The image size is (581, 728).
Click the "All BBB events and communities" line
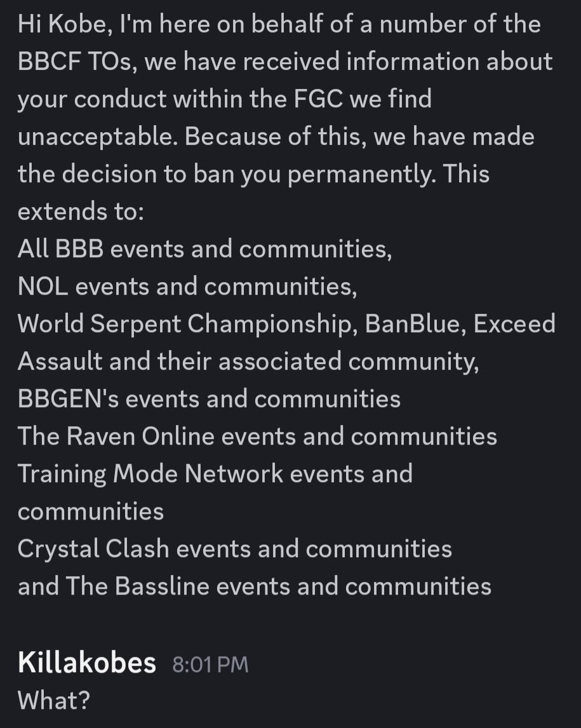(x=204, y=249)
